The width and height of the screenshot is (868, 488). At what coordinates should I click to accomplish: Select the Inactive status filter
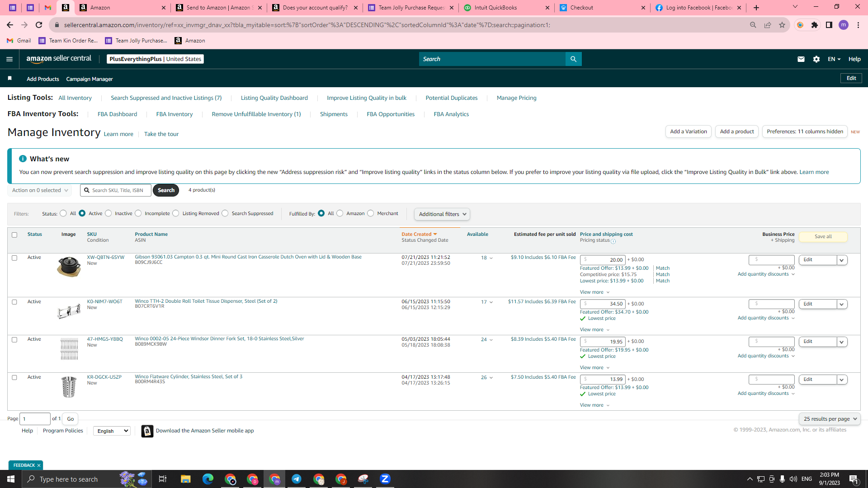click(x=108, y=214)
